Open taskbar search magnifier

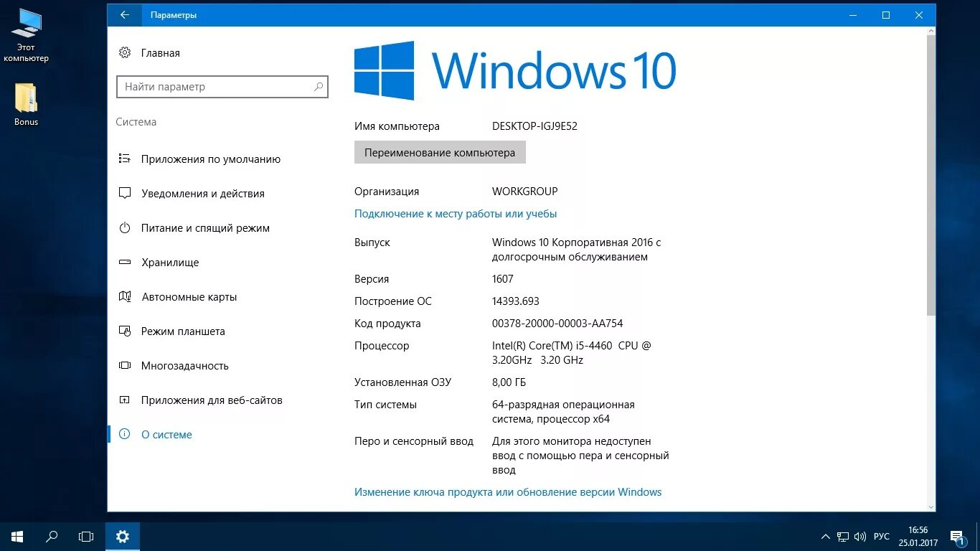click(x=52, y=536)
